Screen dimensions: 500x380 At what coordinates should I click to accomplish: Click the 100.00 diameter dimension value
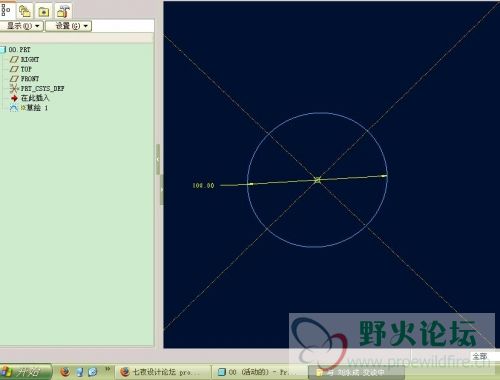[203, 185]
